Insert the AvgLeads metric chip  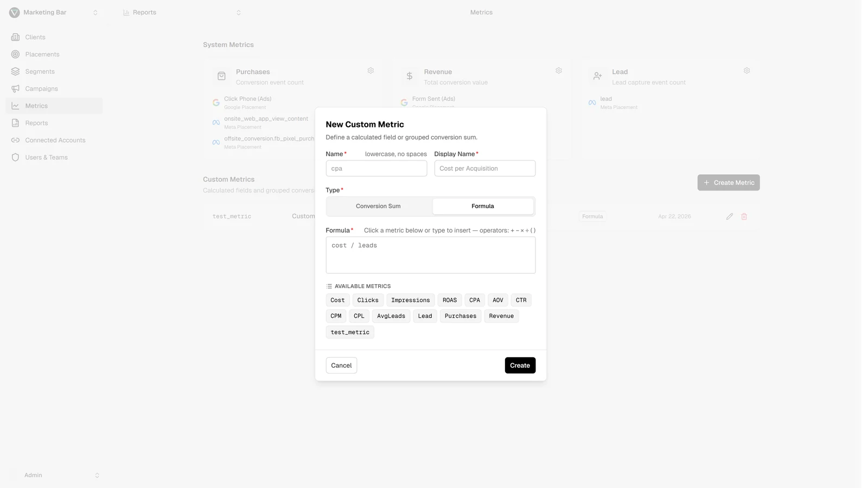391,316
